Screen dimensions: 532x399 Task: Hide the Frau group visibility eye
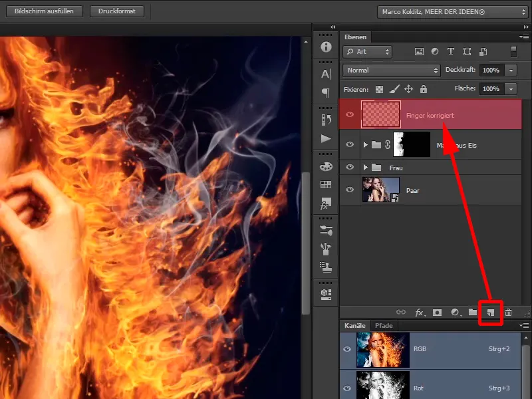click(350, 168)
